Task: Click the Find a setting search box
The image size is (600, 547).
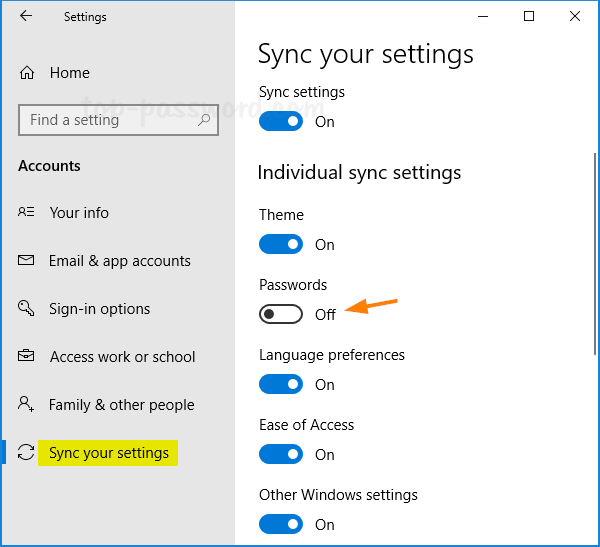Action: tap(110, 120)
